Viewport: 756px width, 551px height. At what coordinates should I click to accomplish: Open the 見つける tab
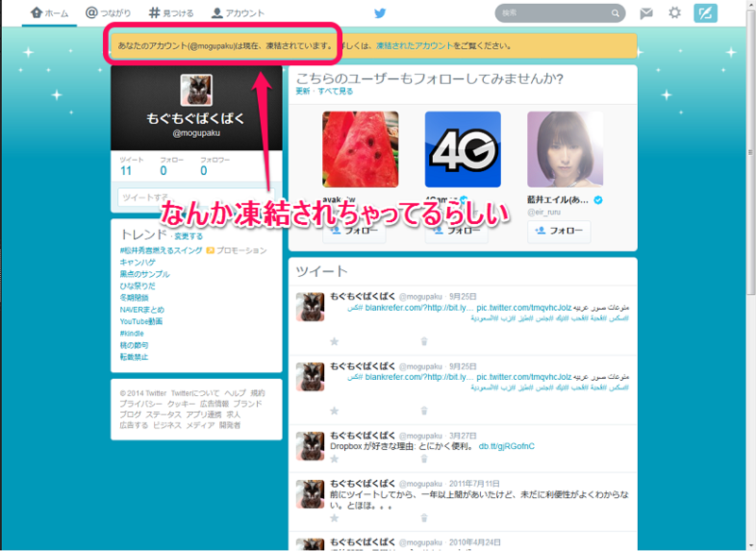[x=171, y=13]
